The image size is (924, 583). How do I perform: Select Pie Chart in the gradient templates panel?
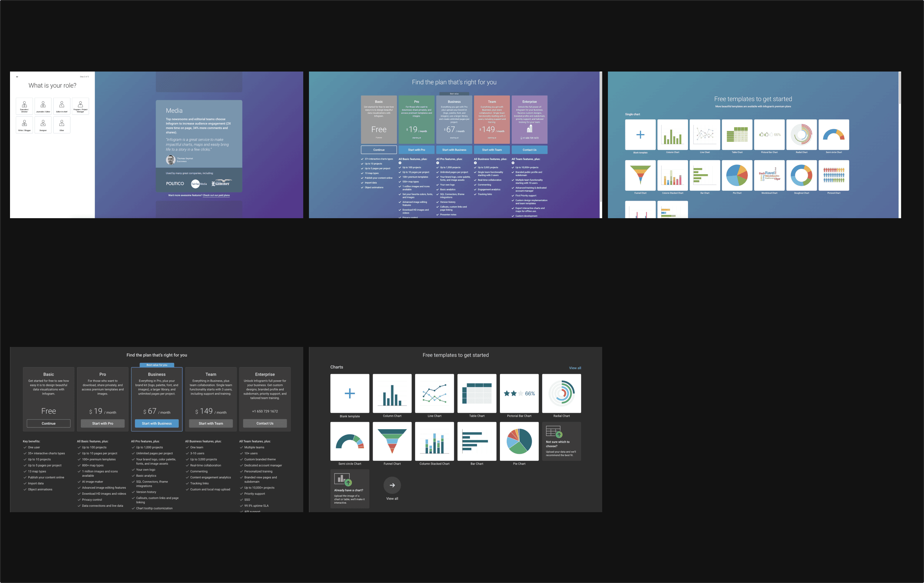pyautogui.click(x=737, y=175)
